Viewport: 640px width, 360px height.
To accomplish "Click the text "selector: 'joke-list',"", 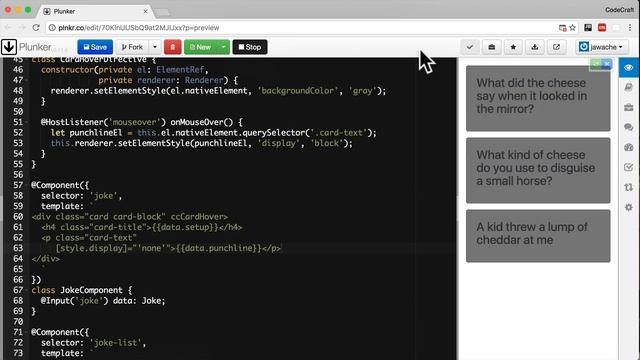I will (x=93, y=342).
